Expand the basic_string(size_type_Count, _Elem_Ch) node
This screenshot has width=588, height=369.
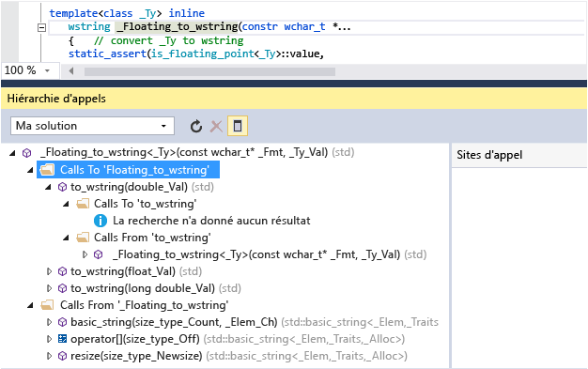(x=49, y=322)
